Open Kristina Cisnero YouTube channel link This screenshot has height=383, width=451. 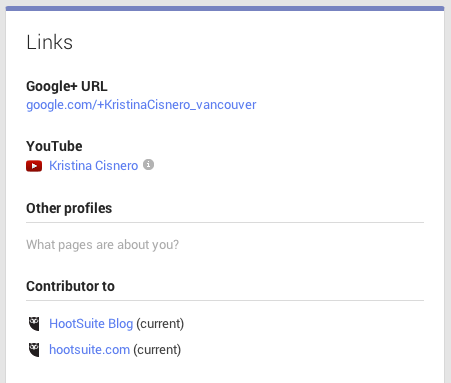pyautogui.click(x=94, y=166)
